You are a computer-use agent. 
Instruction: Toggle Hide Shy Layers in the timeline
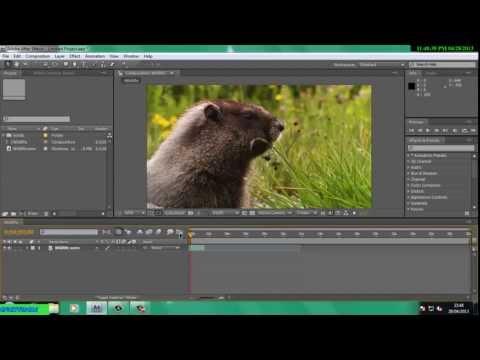[x=140, y=232]
